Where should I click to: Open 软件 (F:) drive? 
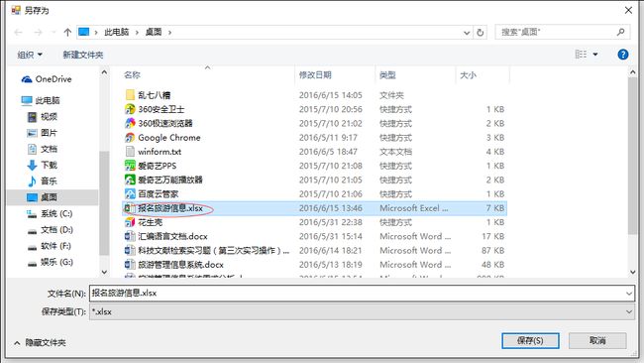50,246
